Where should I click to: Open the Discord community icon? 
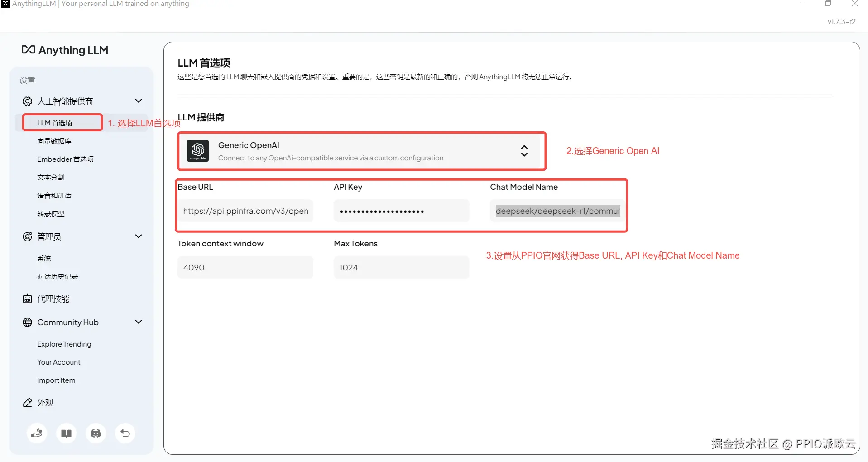coord(96,433)
